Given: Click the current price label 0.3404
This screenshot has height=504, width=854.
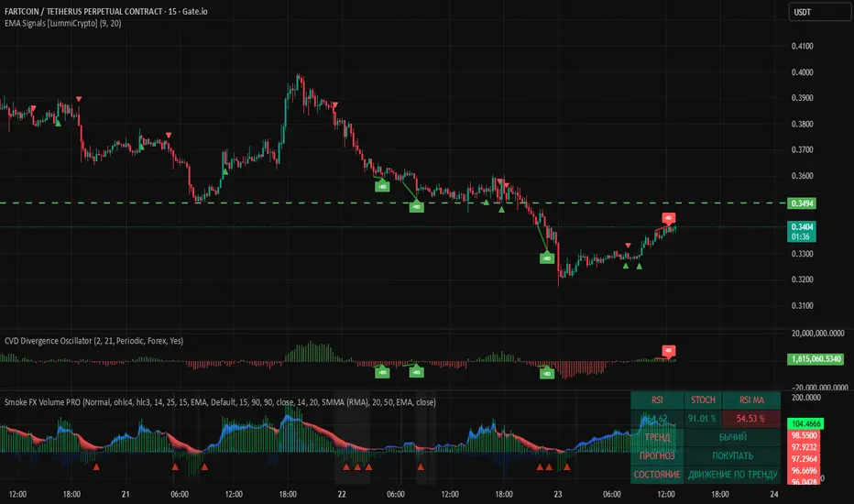Looking at the screenshot, I should 802,226.
